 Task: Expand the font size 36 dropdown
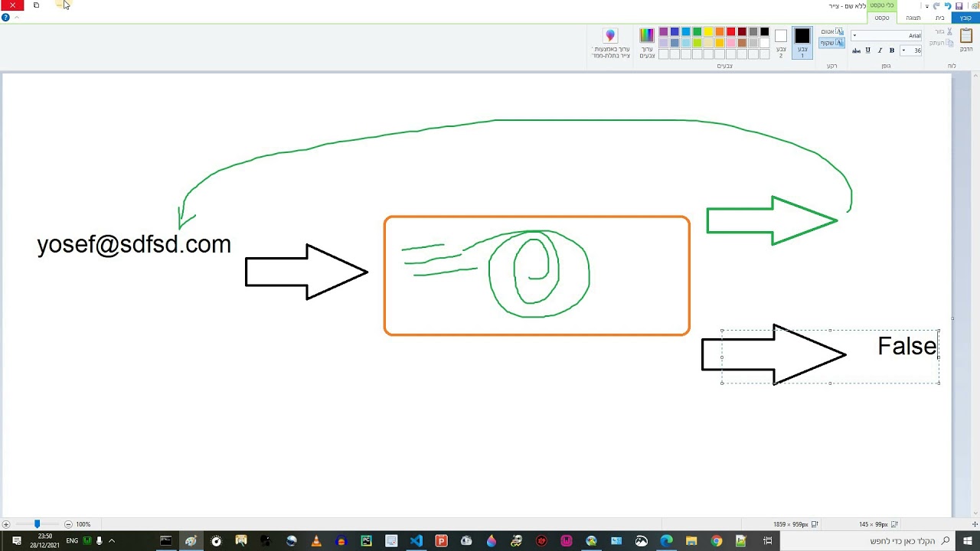pyautogui.click(x=903, y=51)
